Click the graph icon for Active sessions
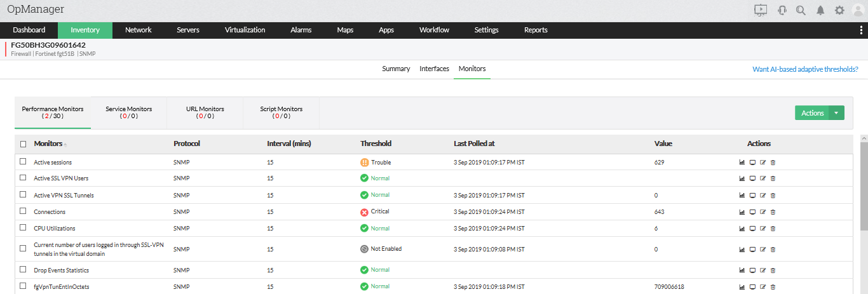 coord(742,163)
